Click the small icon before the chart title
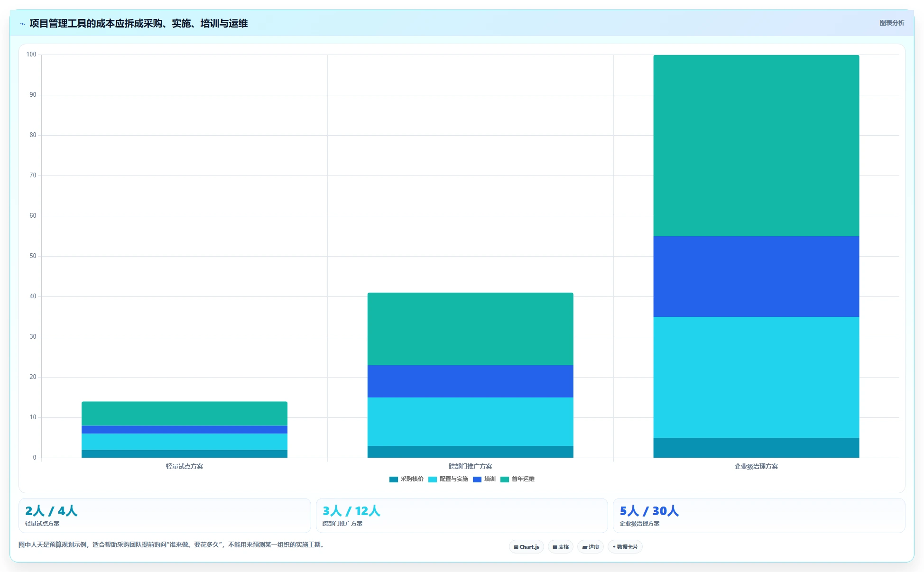Screen dimensions: 924x572 click(x=22, y=24)
